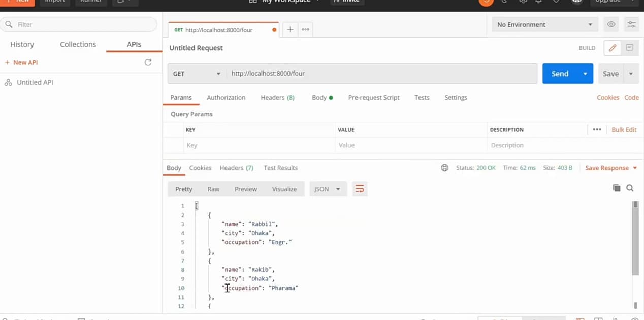Open the request Authorization tab
644x320 pixels.
pyautogui.click(x=226, y=97)
